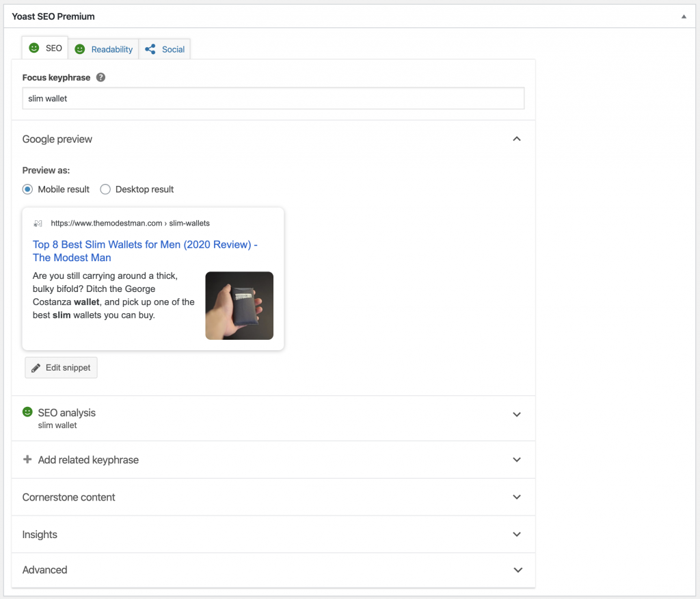
Task: Click the Yoast SEO Premium title
Action: pos(53,16)
